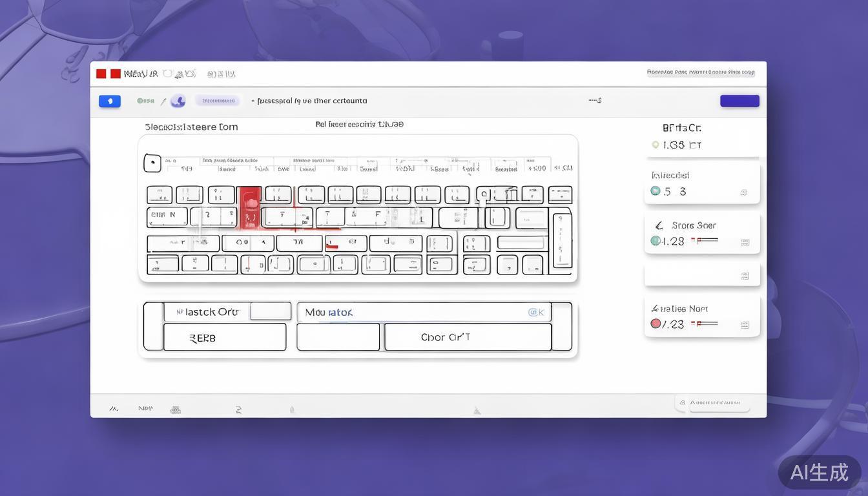Click the rounded dot icon above keyboard's left edge

[x=152, y=163]
